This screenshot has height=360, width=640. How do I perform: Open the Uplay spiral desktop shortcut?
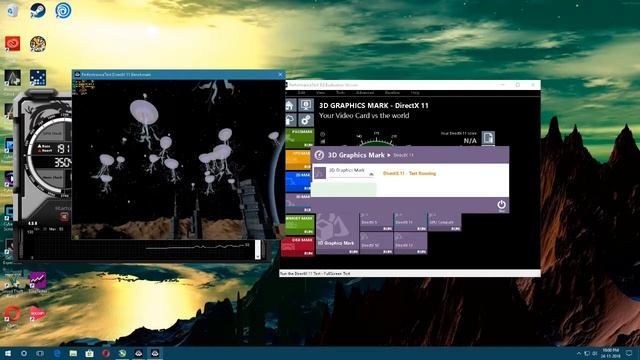click(63, 10)
